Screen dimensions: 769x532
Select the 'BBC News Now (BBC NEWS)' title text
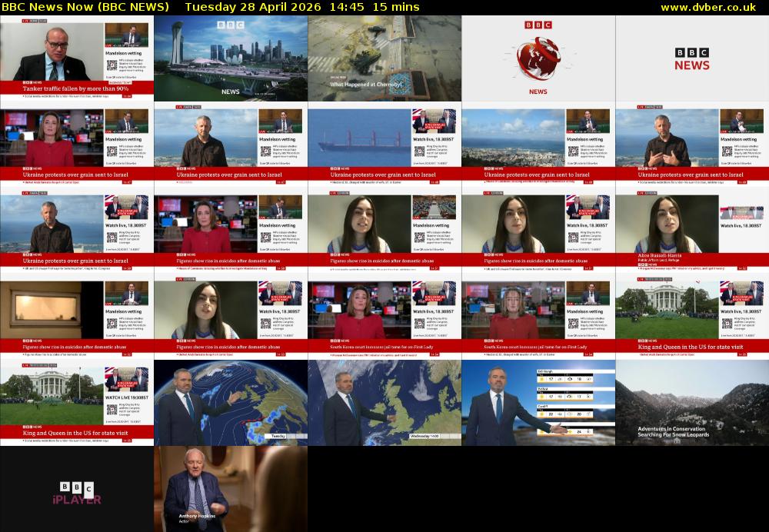point(85,8)
